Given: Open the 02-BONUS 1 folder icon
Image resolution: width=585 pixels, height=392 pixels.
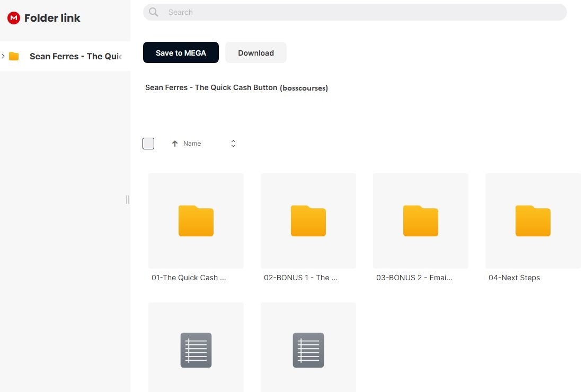Looking at the screenshot, I should click(x=308, y=221).
